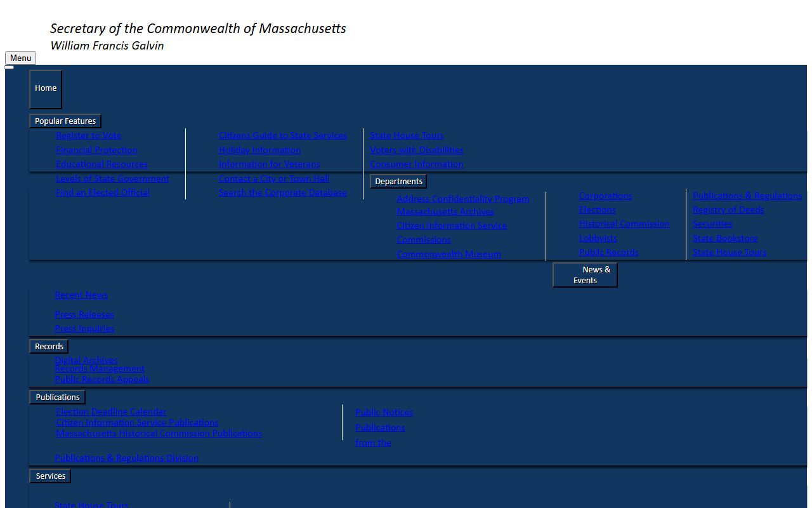The width and height of the screenshot is (812, 508).
Task: View the Press Releases link
Action: point(84,314)
